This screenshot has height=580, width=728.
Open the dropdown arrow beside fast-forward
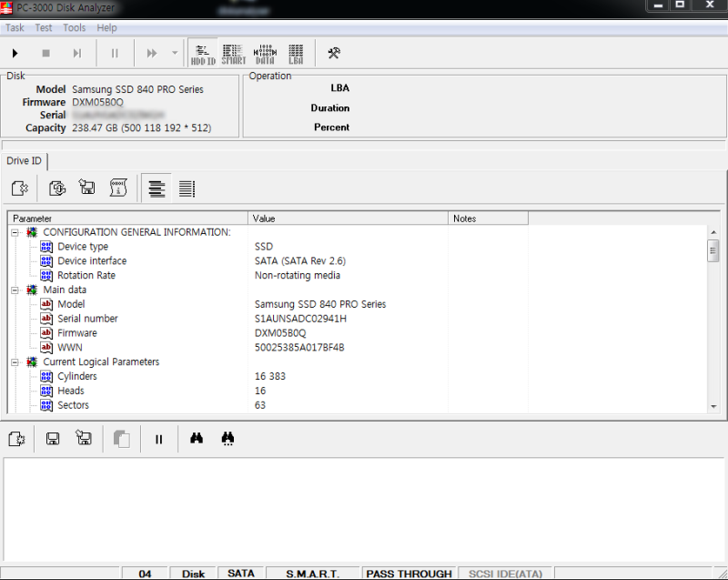(175, 54)
